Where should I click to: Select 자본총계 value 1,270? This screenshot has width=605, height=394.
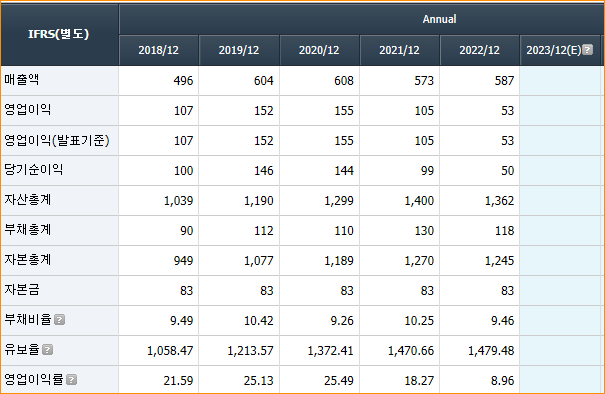419,260
